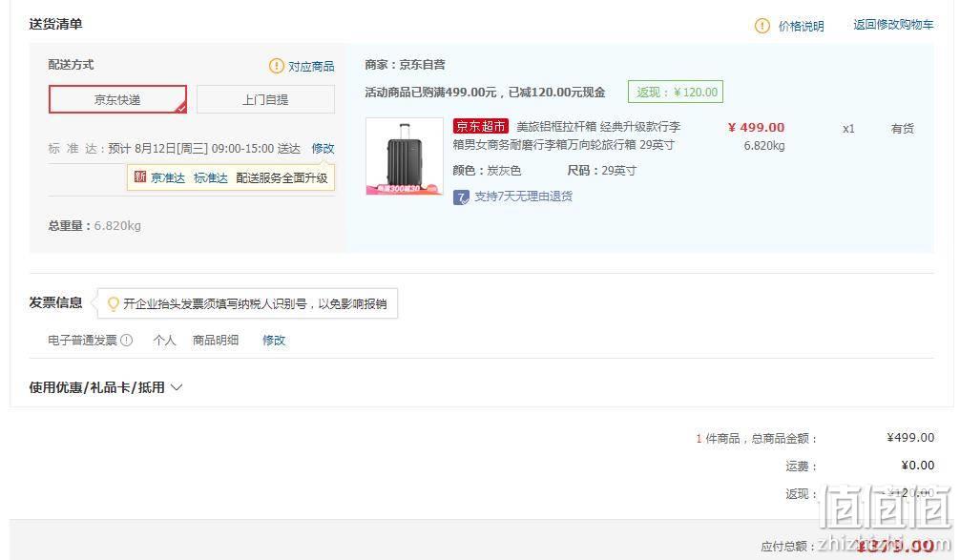This screenshot has width=960, height=560.
Task: Click 对应商品 link
Action: click(x=311, y=66)
